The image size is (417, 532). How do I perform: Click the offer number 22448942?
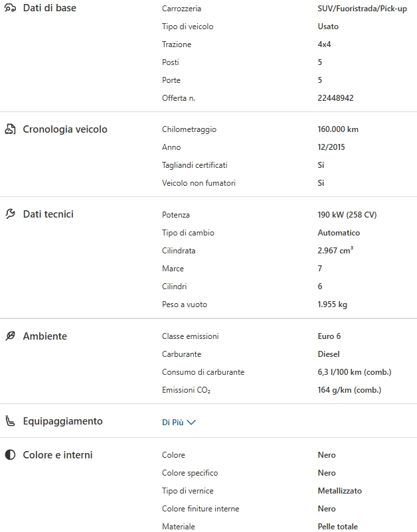335,98
